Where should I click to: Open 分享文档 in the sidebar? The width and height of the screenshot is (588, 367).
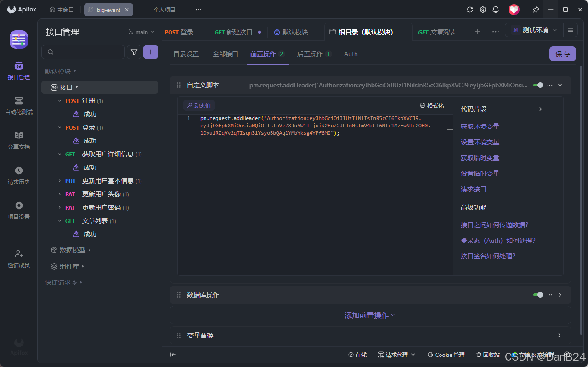coord(18,141)
